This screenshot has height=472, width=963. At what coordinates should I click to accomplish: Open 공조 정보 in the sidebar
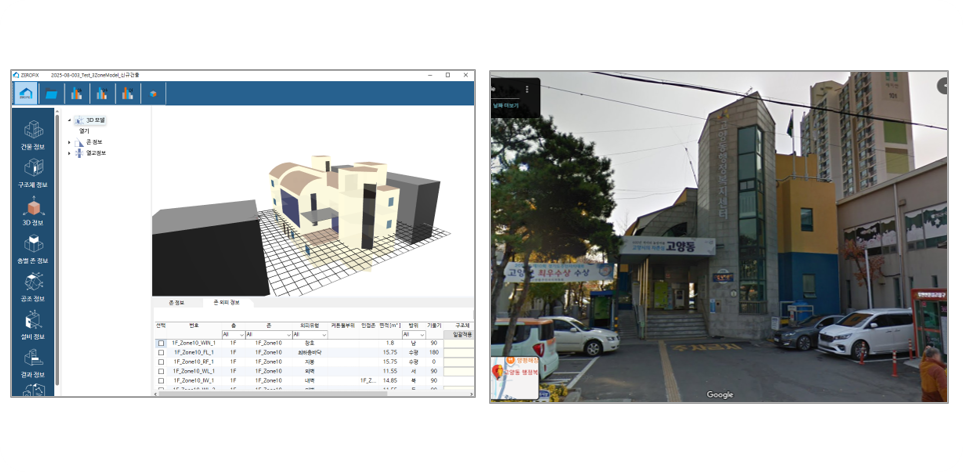[33, 287]
